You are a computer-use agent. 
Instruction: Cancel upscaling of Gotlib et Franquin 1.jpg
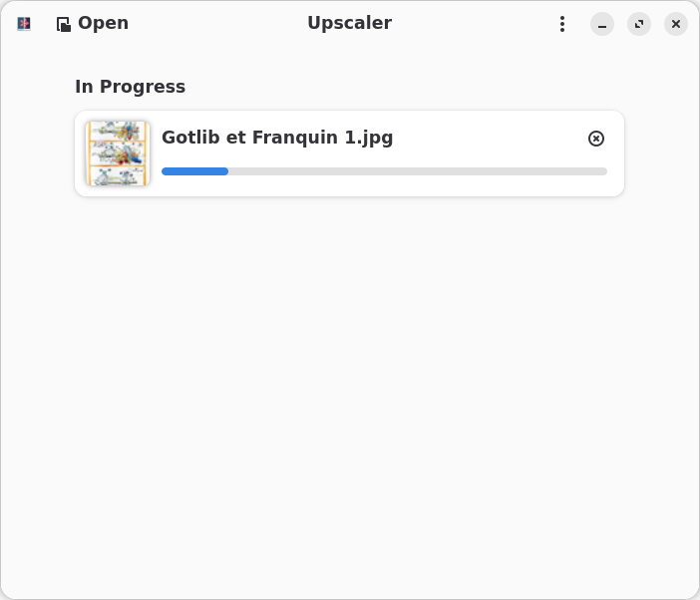coord(596,139)
